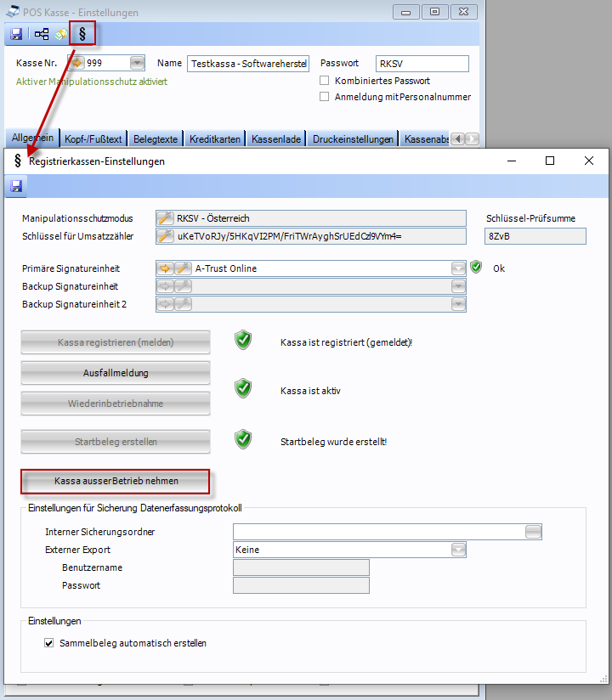
Task: Open the Druckeinstellungen tab
Action: coord(353,138)
